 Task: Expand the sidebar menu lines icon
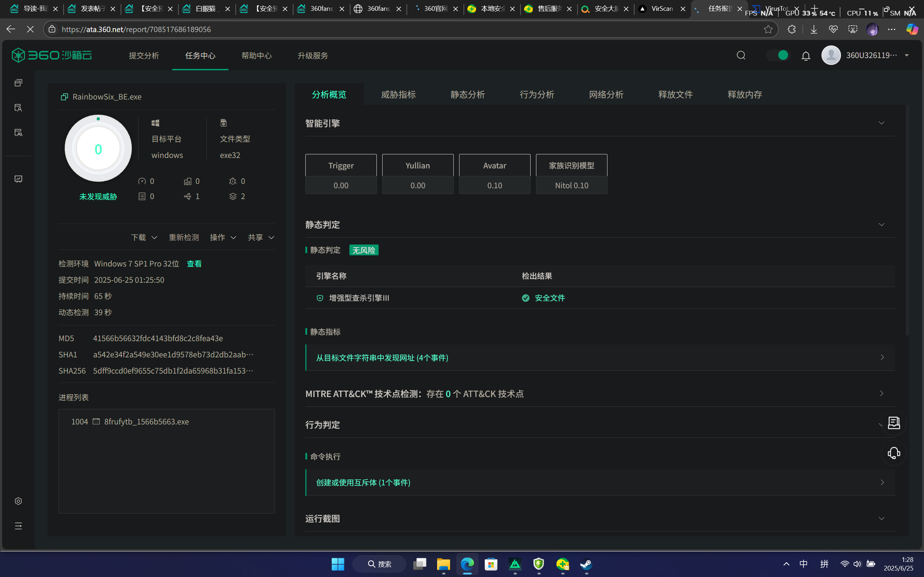click(18, 526)
